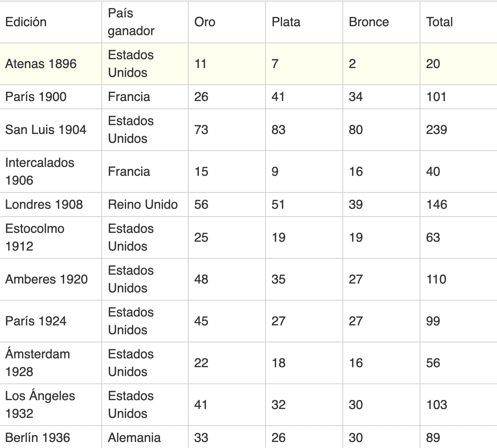497x448 pixels.
Task: Click the Londres 1908 edition cell
Action: click(51, 205)
